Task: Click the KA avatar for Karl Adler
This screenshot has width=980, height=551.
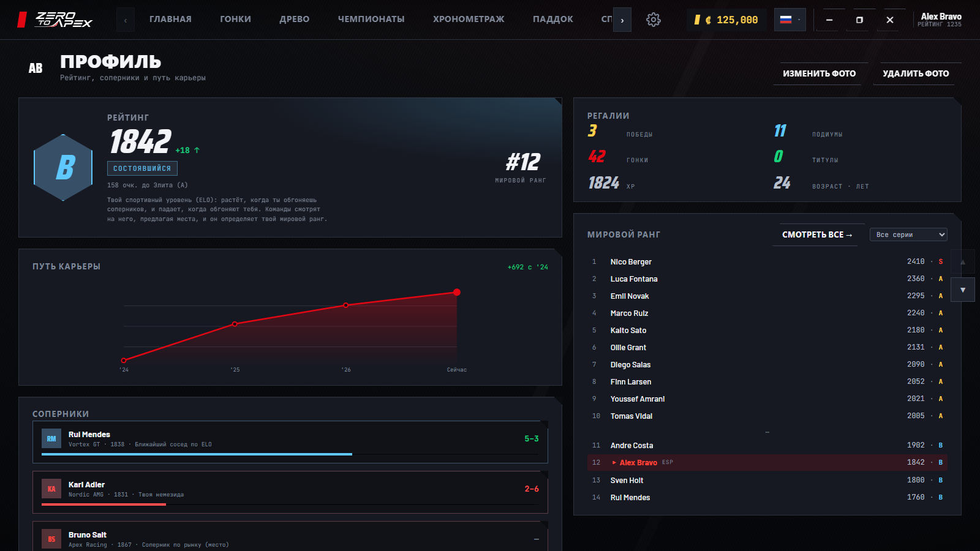Action: point(51,489)
